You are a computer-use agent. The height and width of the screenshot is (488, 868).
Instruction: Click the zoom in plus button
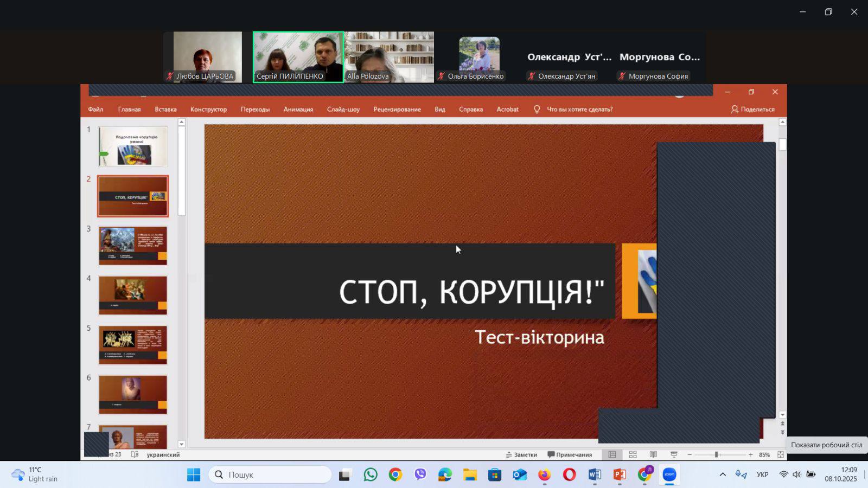point(750,454)
